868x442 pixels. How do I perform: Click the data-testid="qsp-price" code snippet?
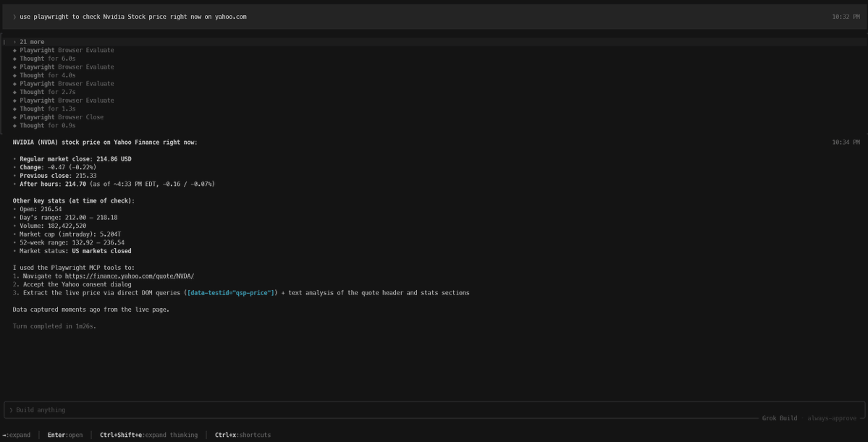point(231,293)
